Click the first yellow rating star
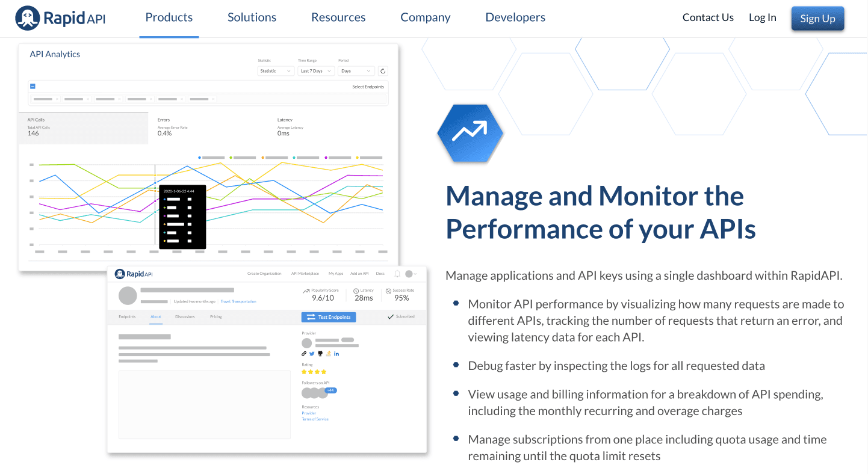Image resolution: width=868 pixels, height=474 pixels. pyautogui.click(x=304, y=372)
